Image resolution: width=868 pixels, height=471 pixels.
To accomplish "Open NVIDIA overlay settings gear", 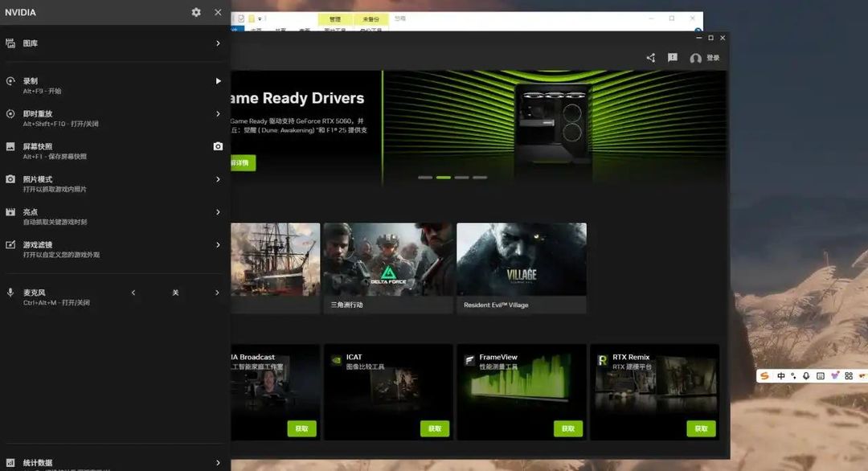I will click(196, 12).
